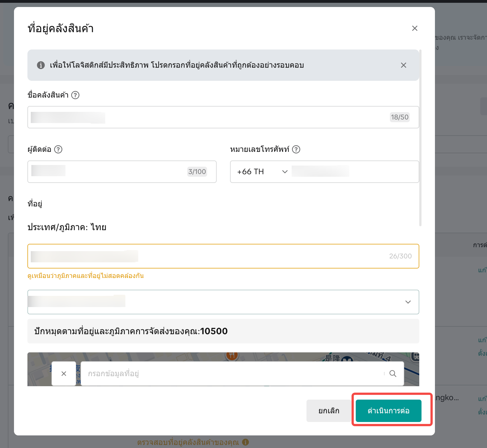This screenshot has height=448, width=487.
Task: Close the warehouse address dialog
Action: pyautogui.click(x=415, y=28)
